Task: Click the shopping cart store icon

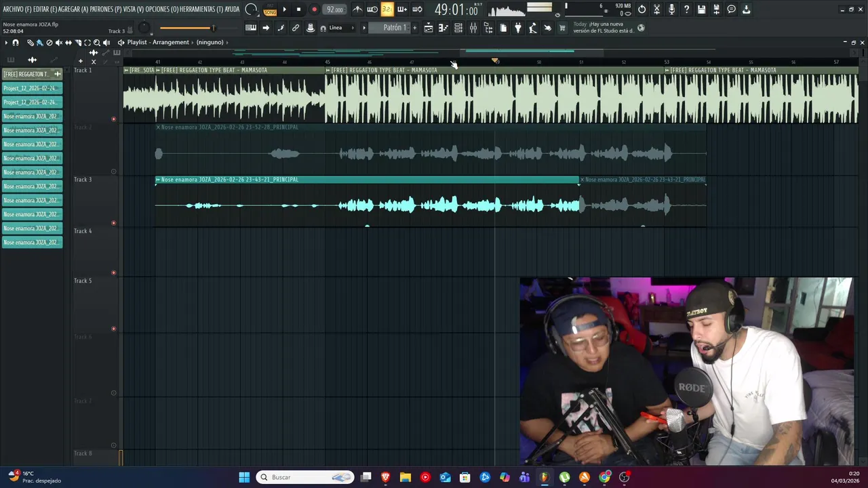Action: [562, 28]
